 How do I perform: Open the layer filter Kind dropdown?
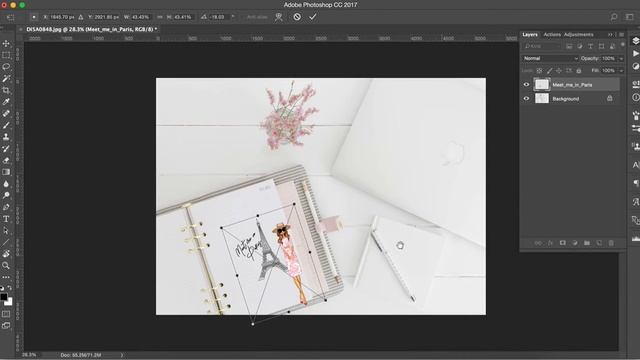[542, 47]
